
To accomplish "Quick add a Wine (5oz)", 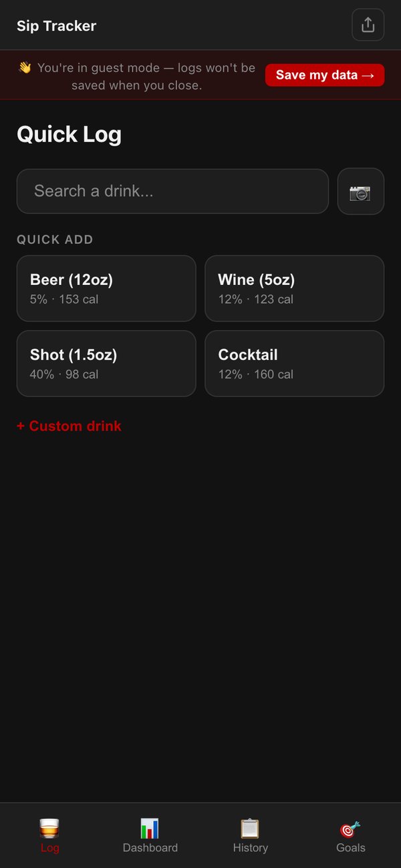I will coord(294,288).
